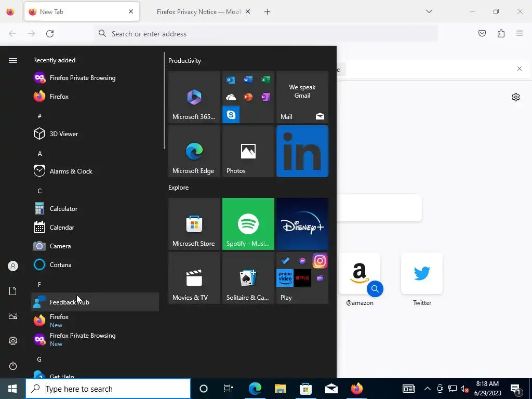The image size is (532, 399).
Task: Open the Camera app
Action: [x=95, y=246]
